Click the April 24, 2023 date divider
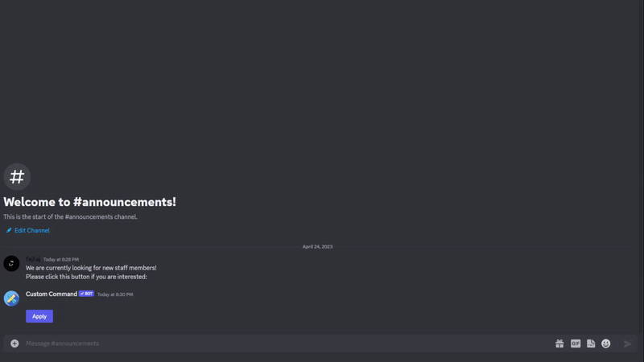The image size is (644, 362). click(x=317, y=247)
